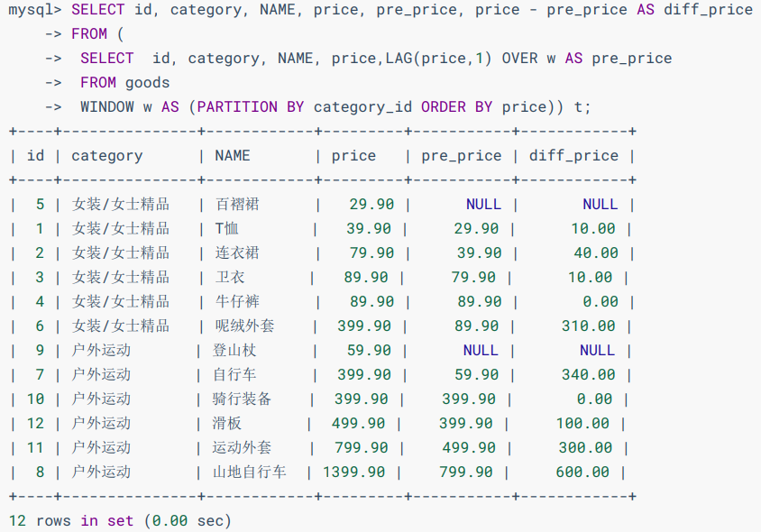
Task: Click diff_price value '310.00'
Action: (x=588, y=326)
